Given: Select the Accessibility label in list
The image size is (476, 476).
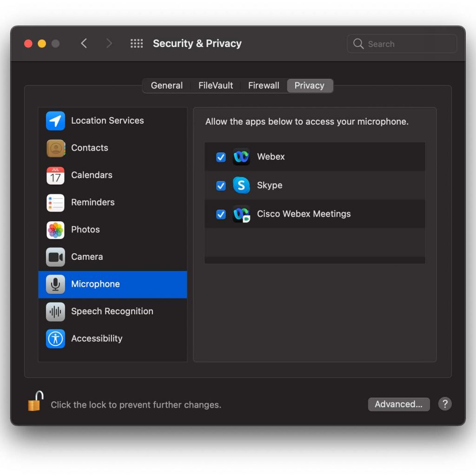Looking at the screenshot, I should (97, 339).
